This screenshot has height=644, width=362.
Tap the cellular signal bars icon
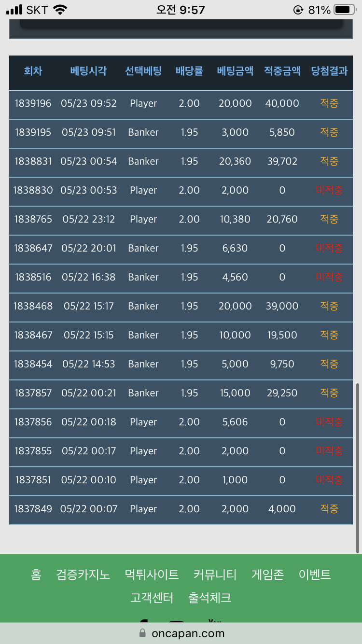pyautogui.click(x=14, y=10)
